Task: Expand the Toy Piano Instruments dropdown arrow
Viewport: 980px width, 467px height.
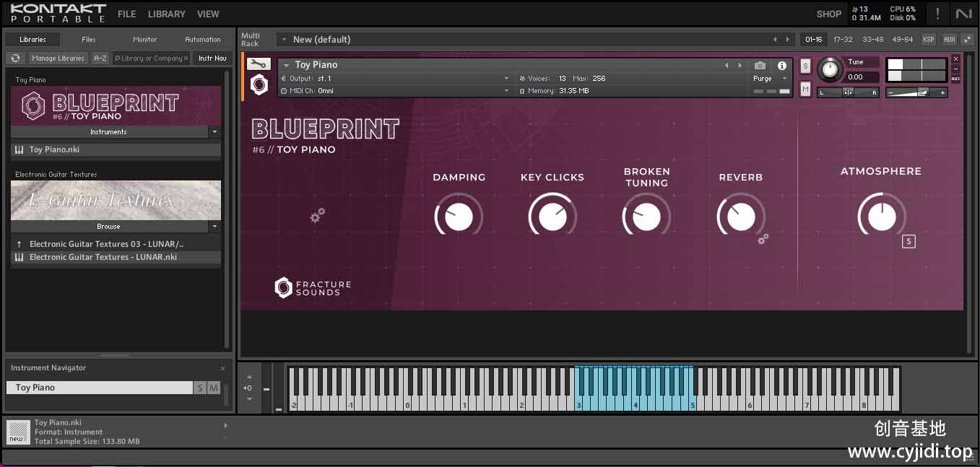Action: pos(214,132)
